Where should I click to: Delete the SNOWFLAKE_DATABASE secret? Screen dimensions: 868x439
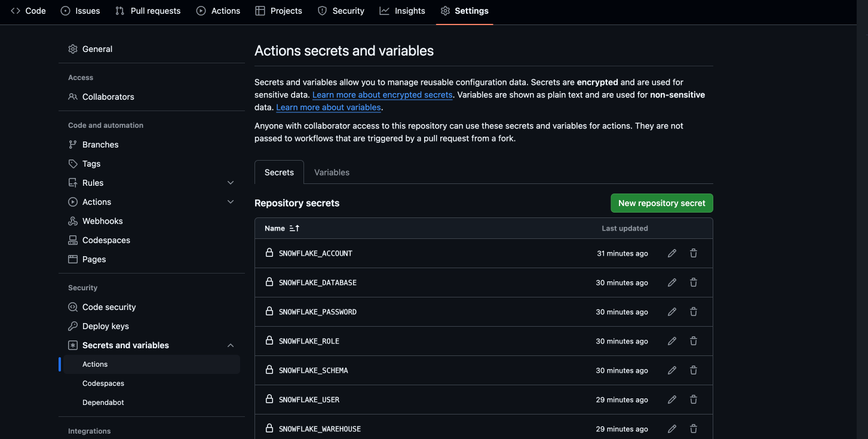click(x=693, y=282)
